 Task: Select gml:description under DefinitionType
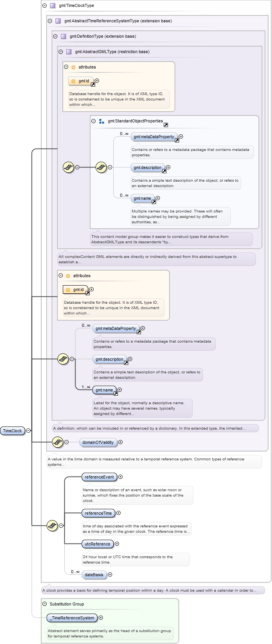pos(110,359)
